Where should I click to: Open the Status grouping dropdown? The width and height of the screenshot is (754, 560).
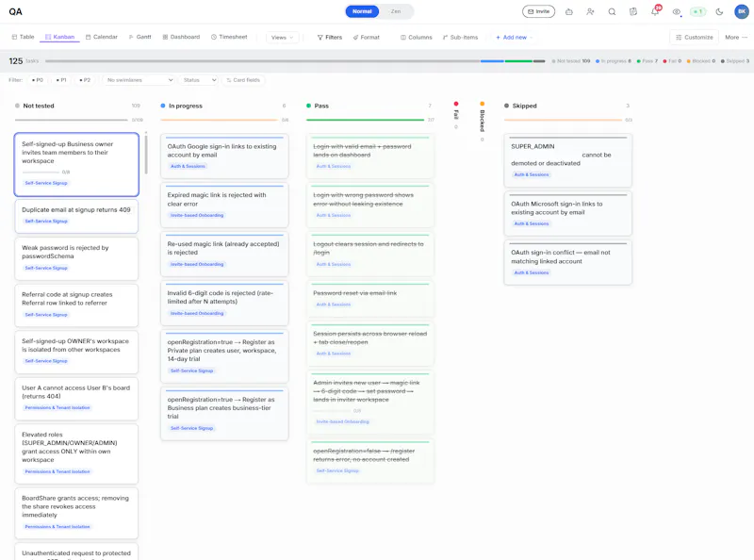pyautogui.click(x=200, y=80)
